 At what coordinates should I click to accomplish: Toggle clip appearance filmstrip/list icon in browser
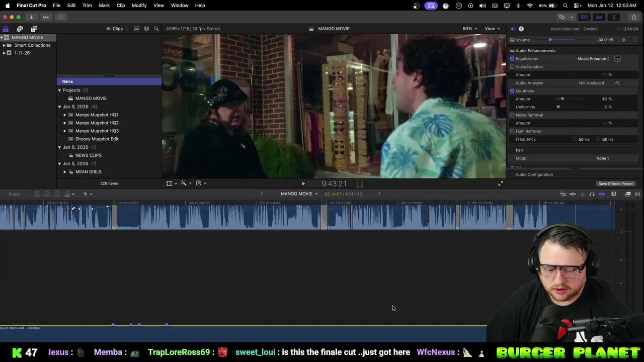(x=136, y=29)
